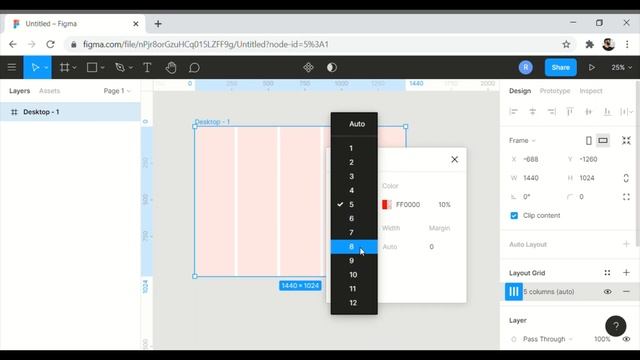640x360 pixels.
Task: Align bottom icon in Design panel
Action: click(607, 111)
